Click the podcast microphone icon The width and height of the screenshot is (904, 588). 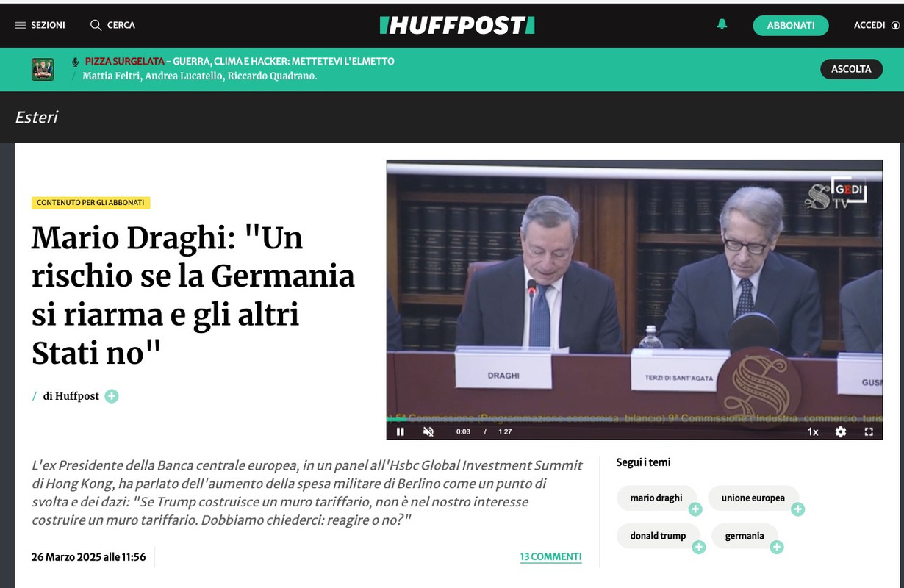(x=75, y=62)
